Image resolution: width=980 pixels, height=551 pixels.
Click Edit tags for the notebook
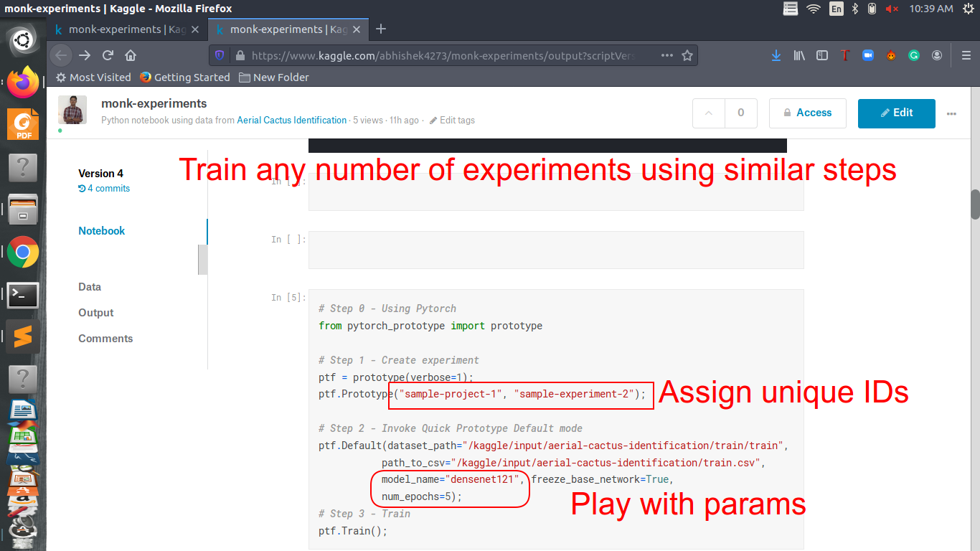tap(452, 121)
